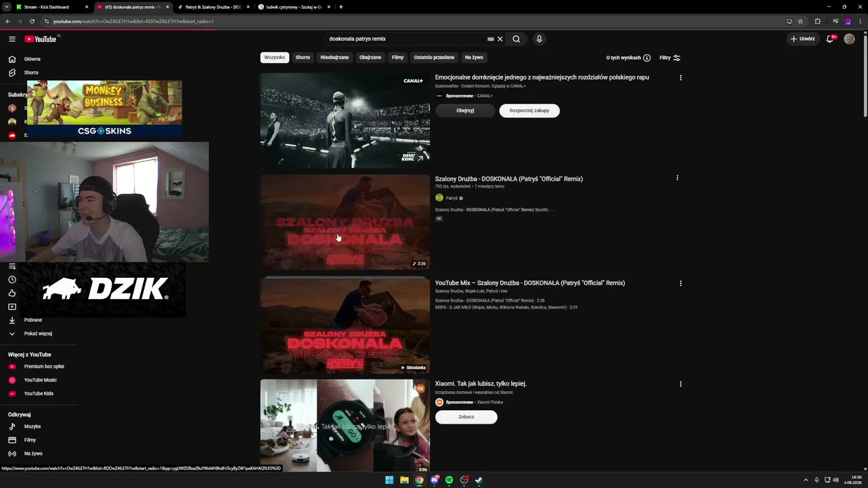Viewport: 868px width, 488px height.
Task: Select the Obejrzane filter chip
Action: pyautogui.click(x=370, y=58)
